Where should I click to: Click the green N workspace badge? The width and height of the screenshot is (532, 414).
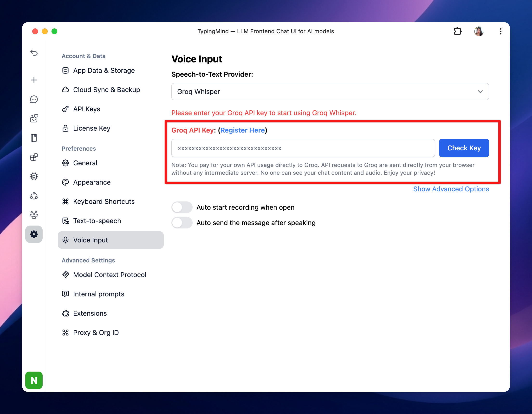(34, 380)
